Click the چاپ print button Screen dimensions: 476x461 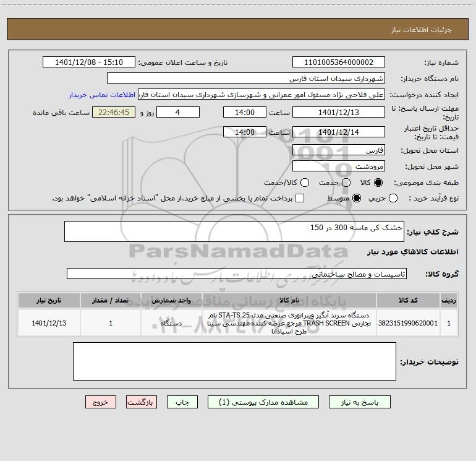182,402
